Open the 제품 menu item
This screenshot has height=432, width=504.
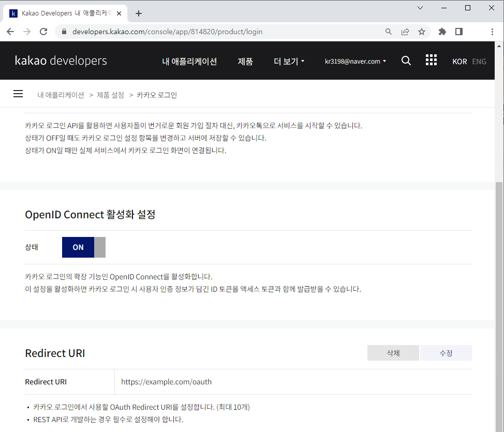245,62
